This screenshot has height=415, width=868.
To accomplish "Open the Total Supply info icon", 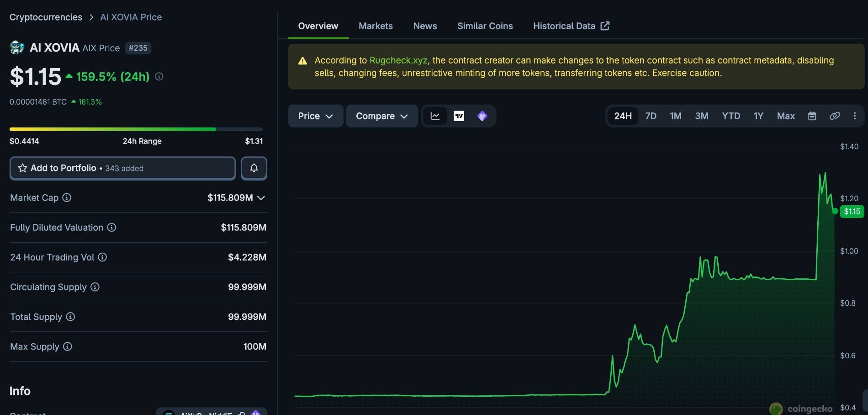I will click(70, 316).
